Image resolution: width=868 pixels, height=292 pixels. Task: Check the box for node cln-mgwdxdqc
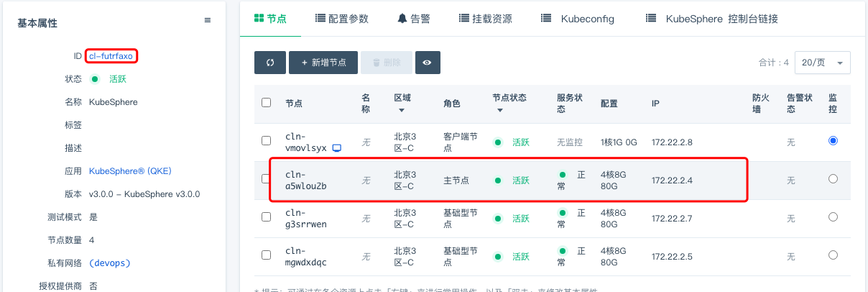[x=267, y=255]
